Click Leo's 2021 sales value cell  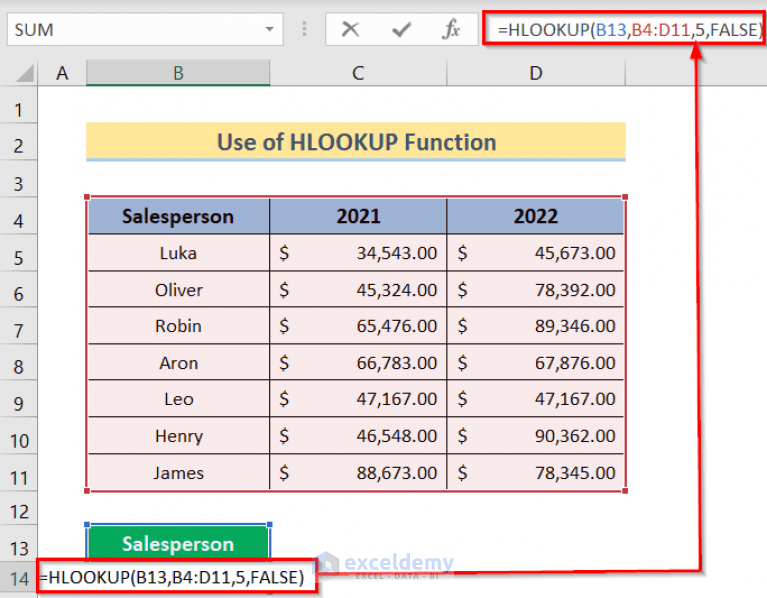[x=358, y=399]
